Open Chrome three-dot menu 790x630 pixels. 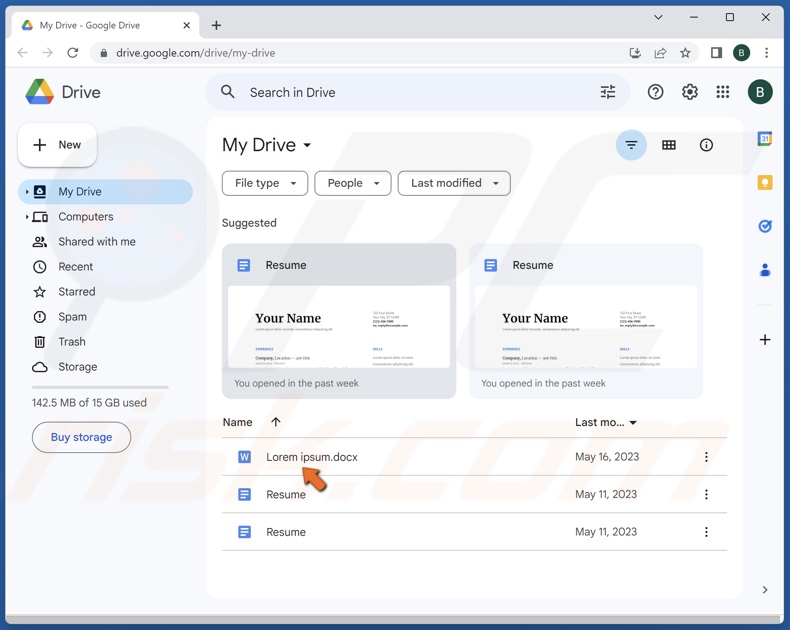pos(766,53)
